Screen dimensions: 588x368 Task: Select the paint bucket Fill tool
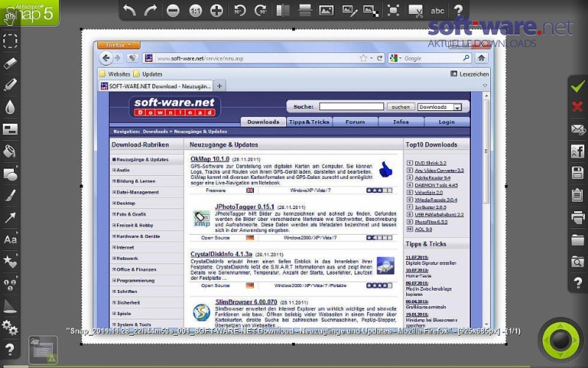[10, 151]
